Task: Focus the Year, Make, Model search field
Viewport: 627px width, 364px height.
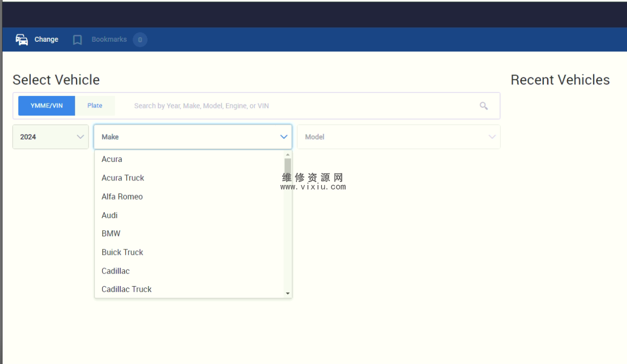Action: [x=302, y=106]
